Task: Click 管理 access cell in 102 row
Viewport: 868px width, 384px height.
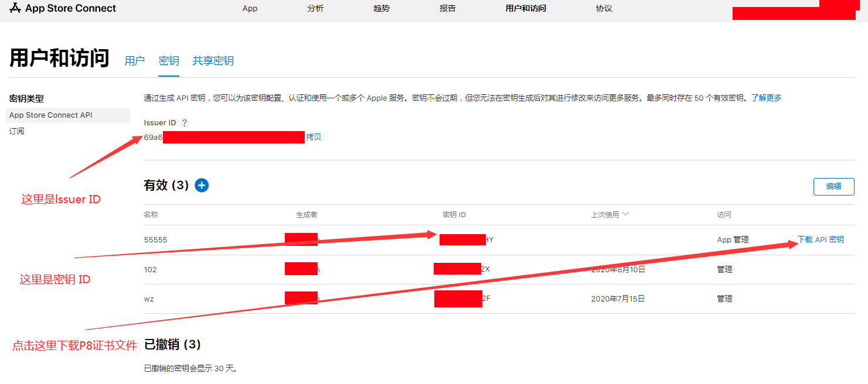Action: pos(725,269)
